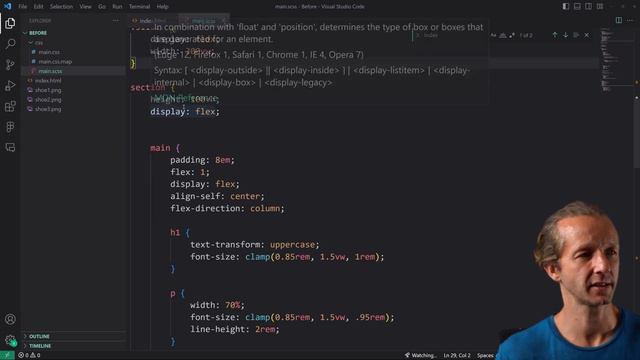Open the Customize Layout icon
This screenshot has height=360, width=640.
coord(600,6)
